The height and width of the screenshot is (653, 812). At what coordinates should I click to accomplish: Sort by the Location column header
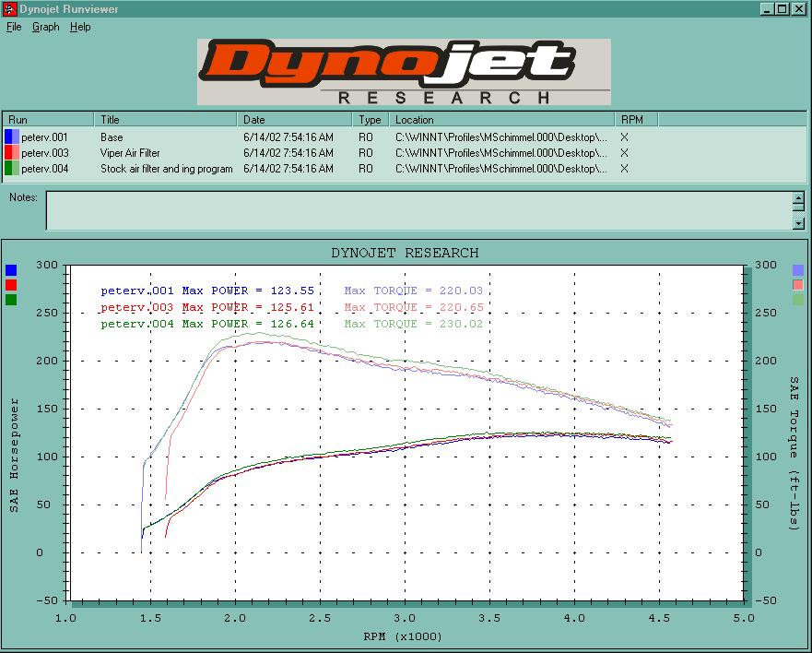pos(501,120)
